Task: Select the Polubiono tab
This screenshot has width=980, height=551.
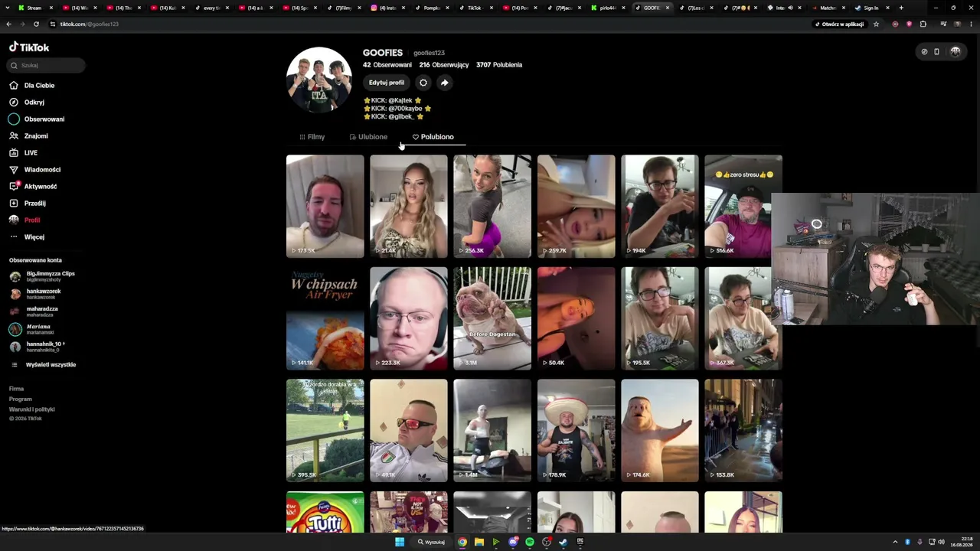Action: coord(433,137)
